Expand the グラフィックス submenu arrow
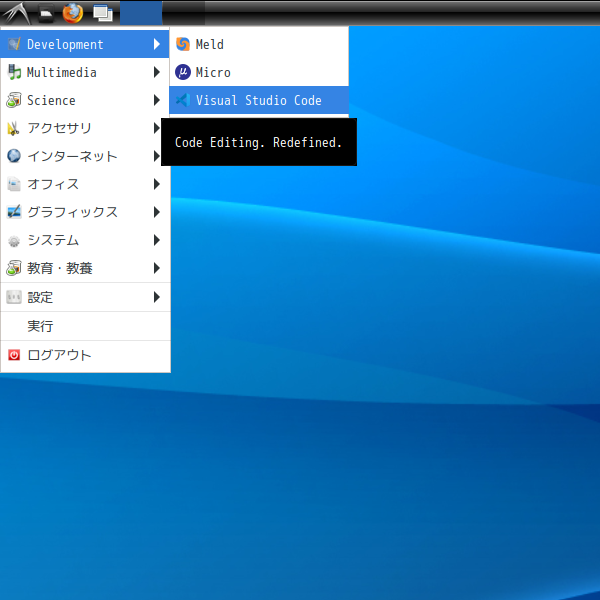This screenshot has width=600, height=600. pyautogui.click(x=157, y=212)
